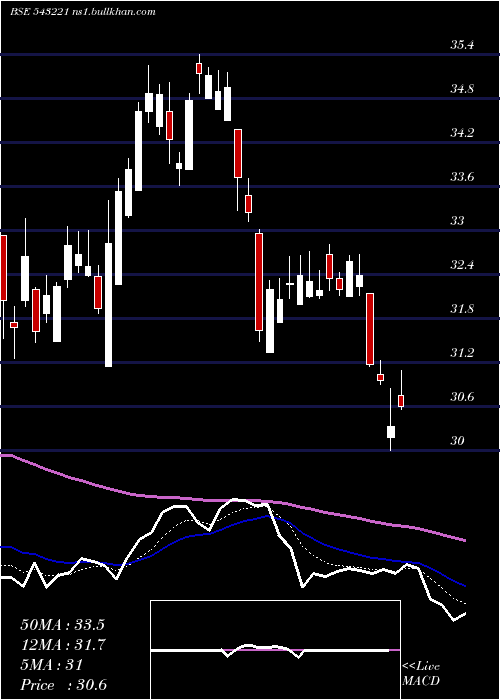Image resolution: width=500 pixels, height=700 pixels.
Task: Click the last red candle near 30.6
Action: 401,400
